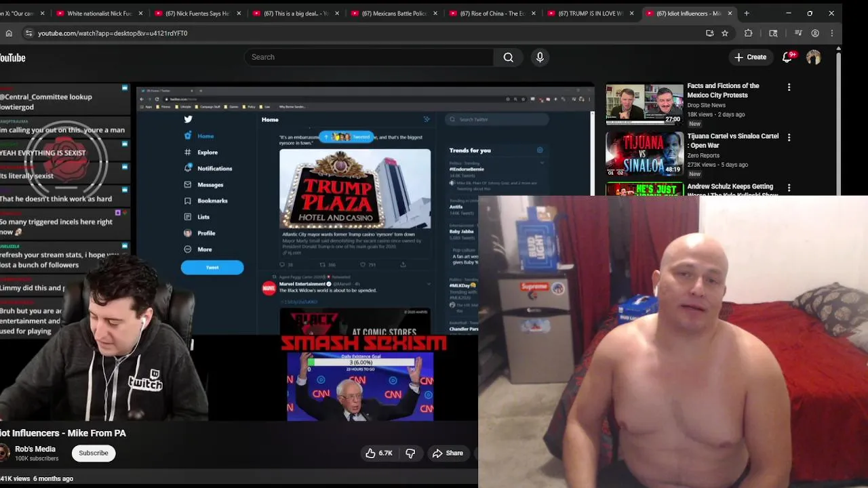Click the install app icon in address bar

pyautogui.click(x=710, y=33)
